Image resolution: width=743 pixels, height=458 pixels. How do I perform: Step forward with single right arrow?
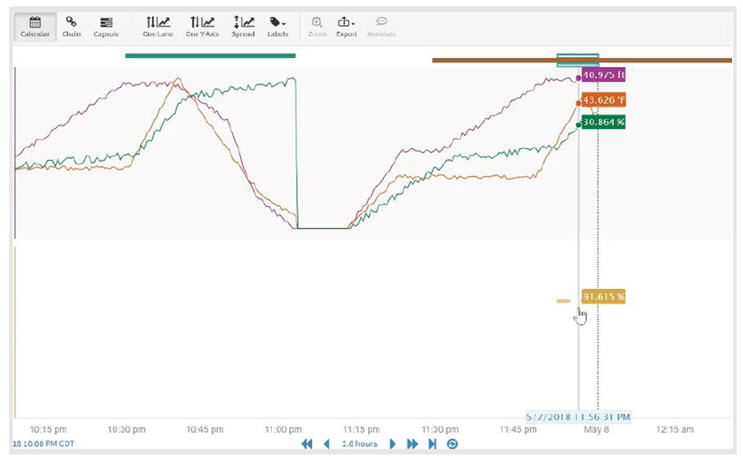pos(393,443)
